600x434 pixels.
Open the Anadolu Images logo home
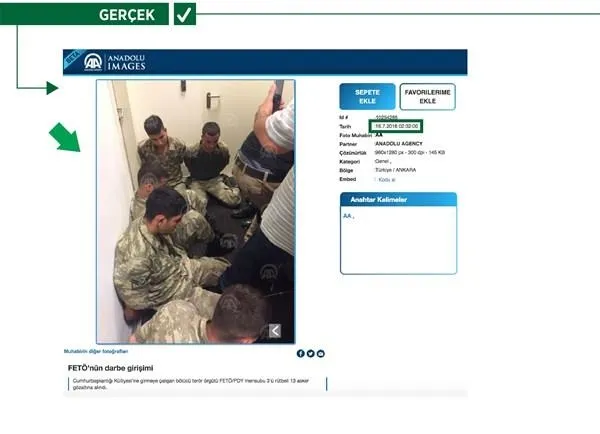115,62
